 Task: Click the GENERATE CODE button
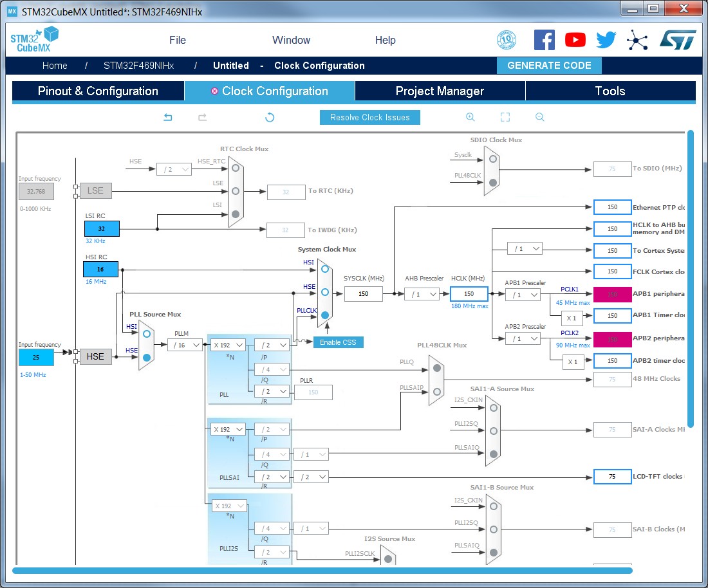(549, 66)
